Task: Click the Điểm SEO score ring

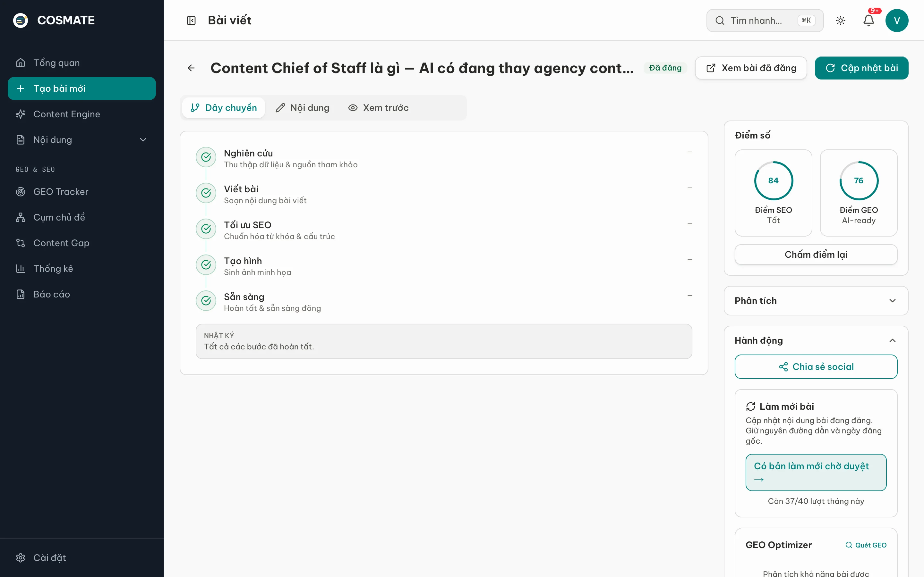Action: [x=773, y=180]
